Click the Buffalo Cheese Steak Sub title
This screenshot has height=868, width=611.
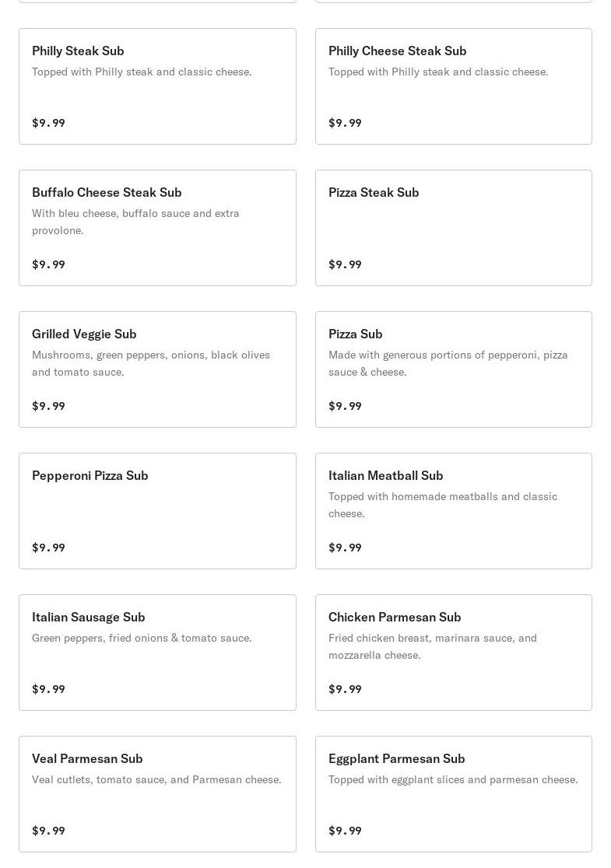(x=107, y=192)
